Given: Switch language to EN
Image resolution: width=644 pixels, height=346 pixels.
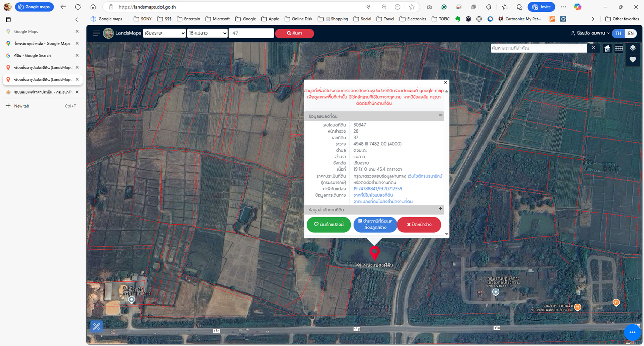Looking at the screenshot, I should pyautogui.click(x=631, y=33).
